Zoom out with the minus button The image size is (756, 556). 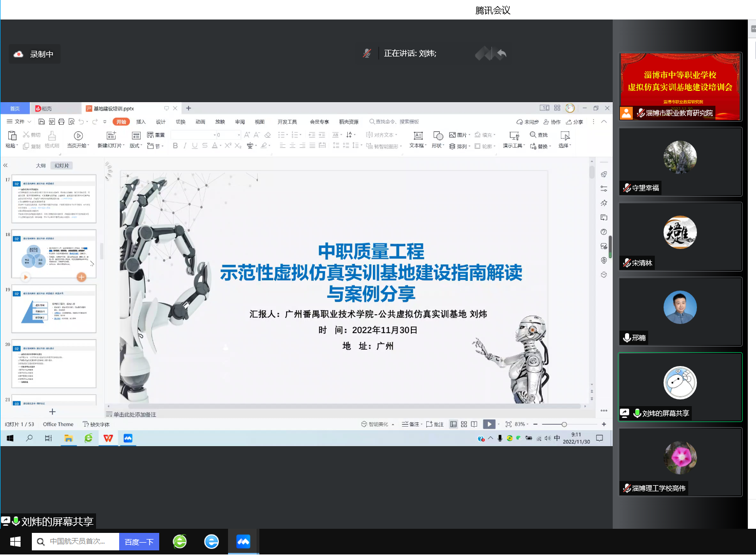coord(535,424)
